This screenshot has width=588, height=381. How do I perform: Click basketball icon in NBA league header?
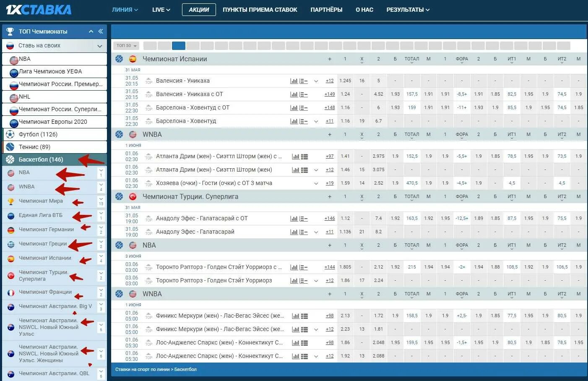[119, 245]
